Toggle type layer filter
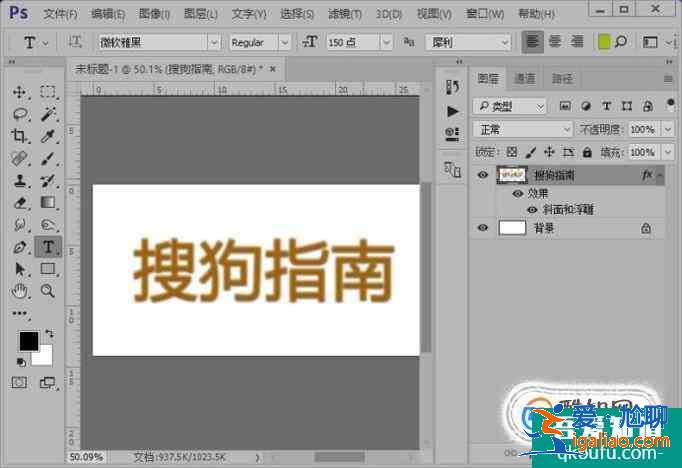This screenshot has height=468, width=682. (606, 106)
